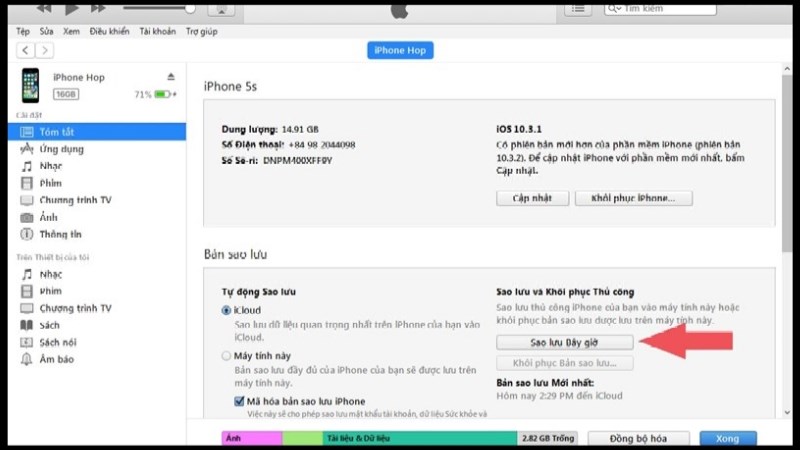The image size is (800, 450).
Task: Click the Cập nhật button
Action: pos(532,198)
